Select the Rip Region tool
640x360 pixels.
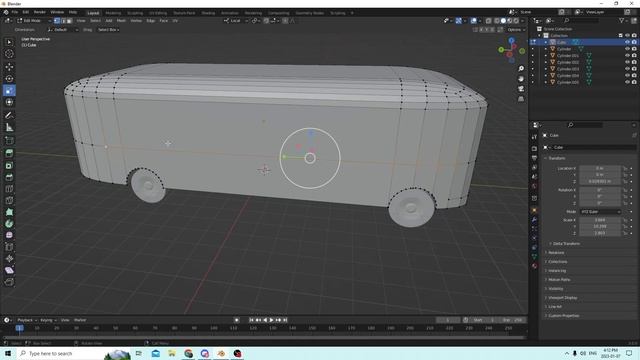point(9,282)
